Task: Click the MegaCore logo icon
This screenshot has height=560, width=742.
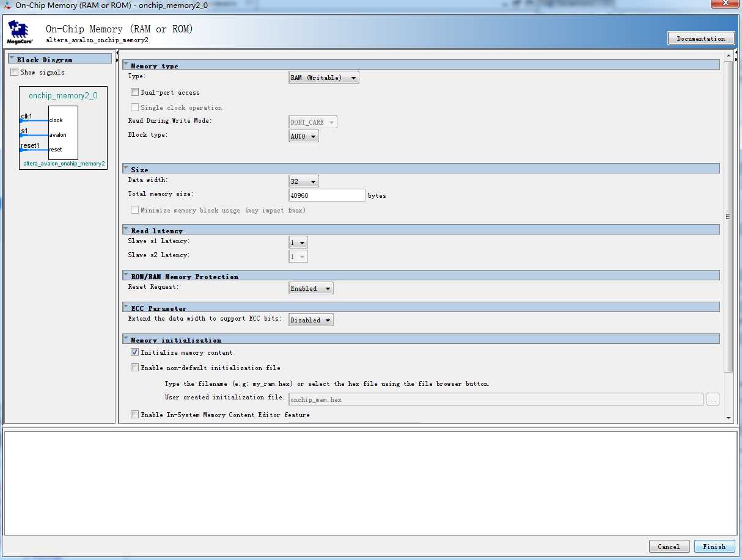Action: [20, 32]
